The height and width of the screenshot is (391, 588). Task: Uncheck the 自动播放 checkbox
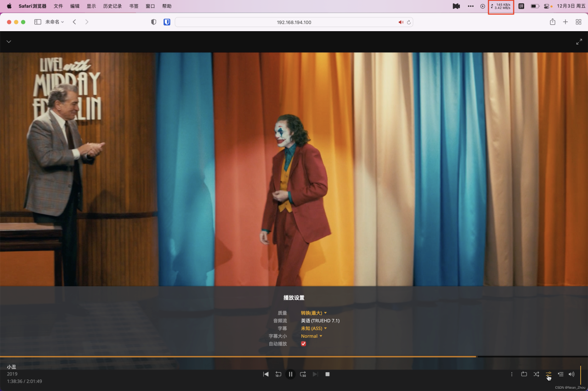(x=303, y=344)
